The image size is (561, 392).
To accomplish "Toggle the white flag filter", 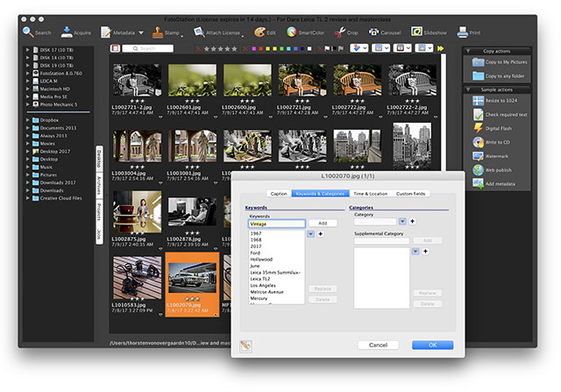I will point(327,48).
